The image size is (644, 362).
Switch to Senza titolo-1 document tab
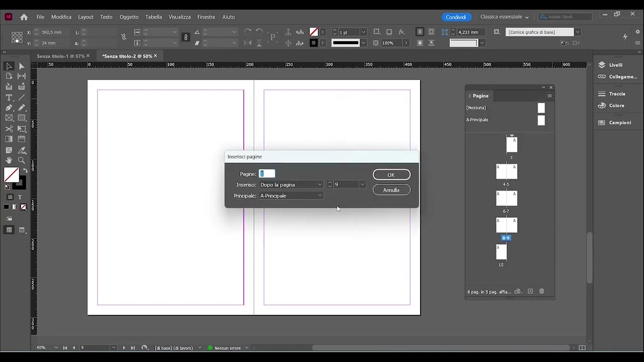tap(60, 56)
